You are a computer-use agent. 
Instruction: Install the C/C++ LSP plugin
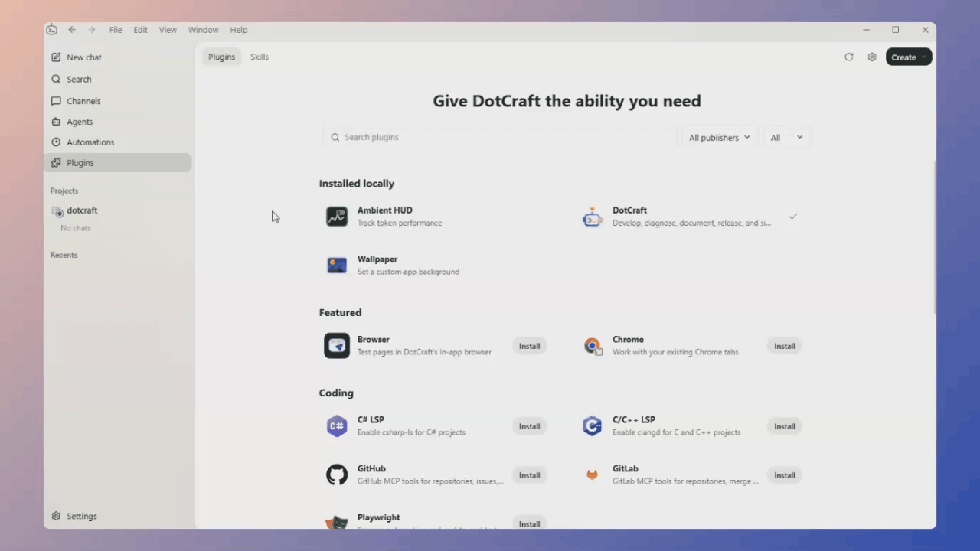pos(784,426)
